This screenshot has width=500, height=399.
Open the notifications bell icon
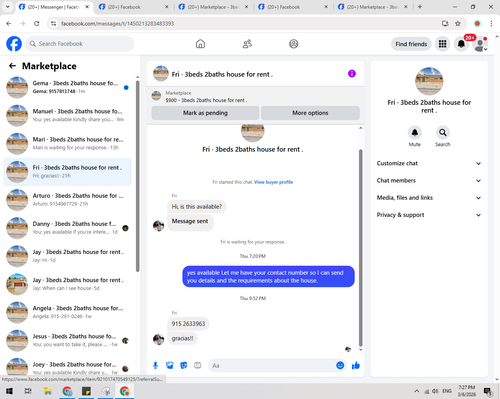pos(461,44)
